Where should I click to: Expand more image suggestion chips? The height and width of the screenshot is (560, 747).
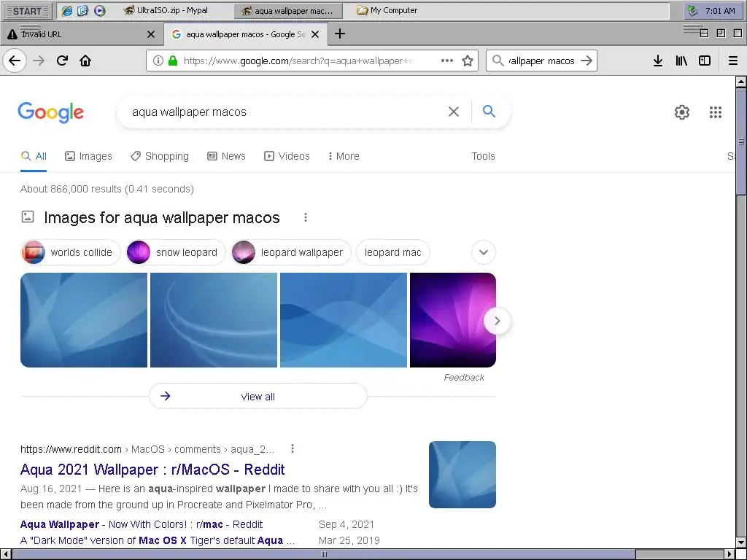[x=484, y=252]
